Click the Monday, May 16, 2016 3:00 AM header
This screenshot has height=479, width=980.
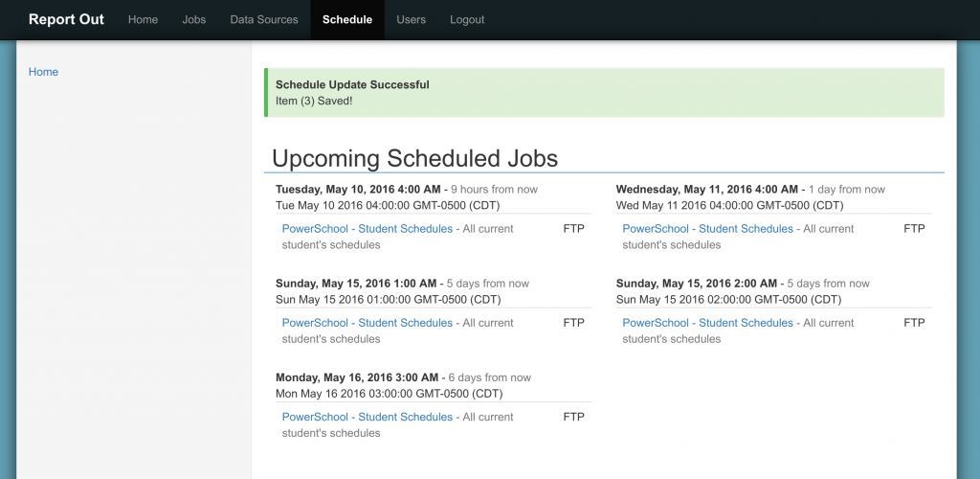pos(357,377)
